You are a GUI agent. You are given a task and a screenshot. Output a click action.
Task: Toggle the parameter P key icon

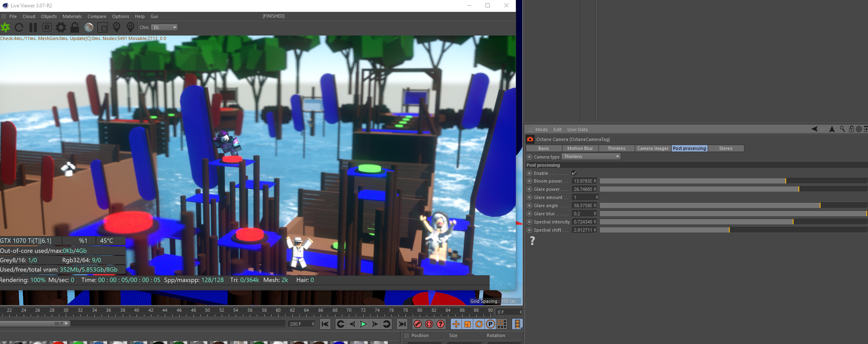[x=490, y=324]
